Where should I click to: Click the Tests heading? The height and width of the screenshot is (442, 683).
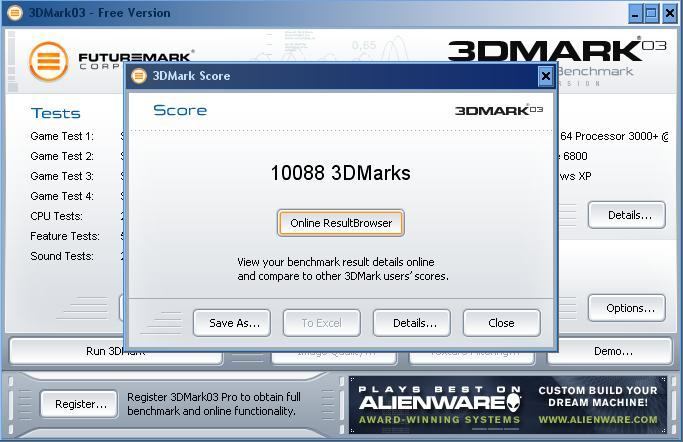[56, 113]
